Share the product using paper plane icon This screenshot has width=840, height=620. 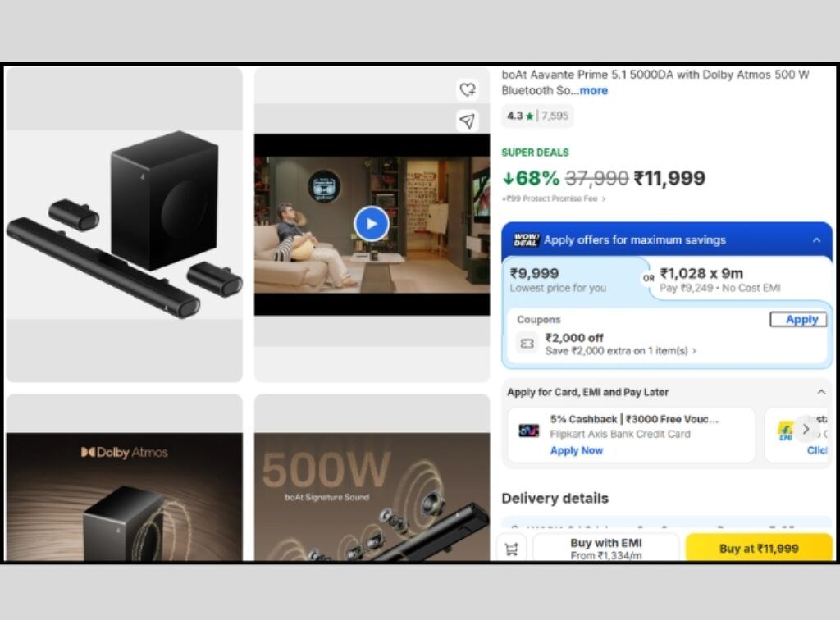coord(467,121)
